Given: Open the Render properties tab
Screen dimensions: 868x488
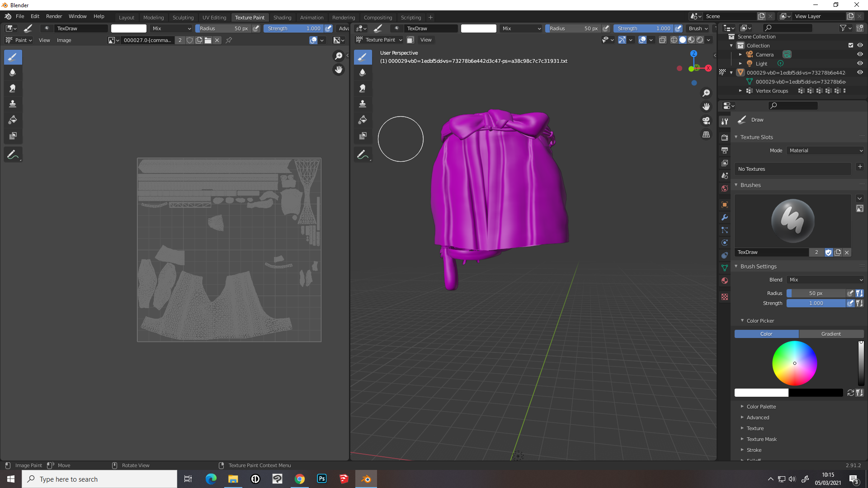Looking at the screenshot, I should tap(725, 137).
